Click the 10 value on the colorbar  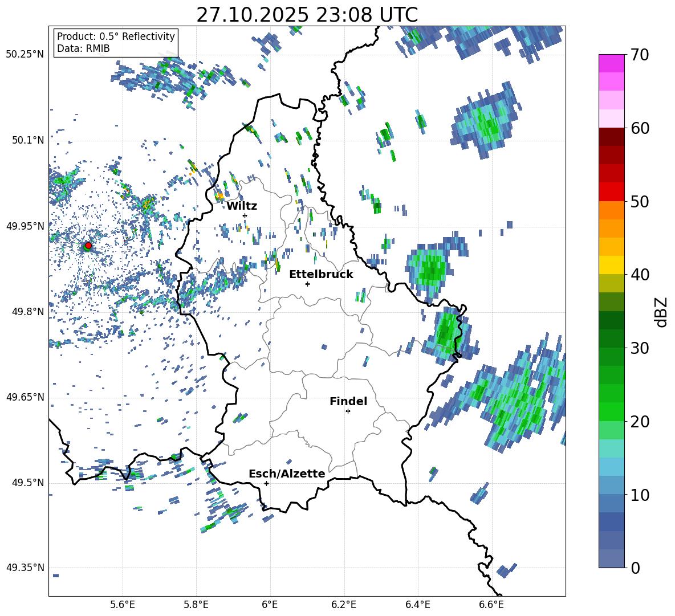point(639,495)
